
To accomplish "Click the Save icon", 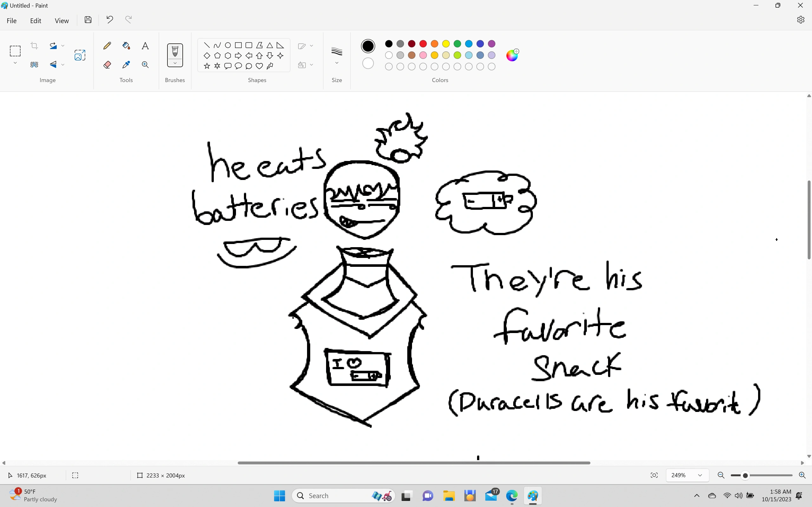I will tap(88, 20).
